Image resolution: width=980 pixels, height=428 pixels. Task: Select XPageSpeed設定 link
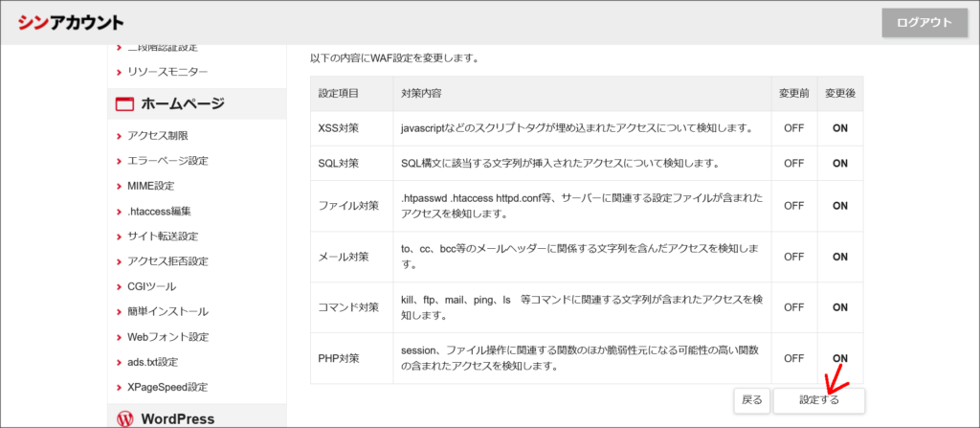(x=167, y=387)
